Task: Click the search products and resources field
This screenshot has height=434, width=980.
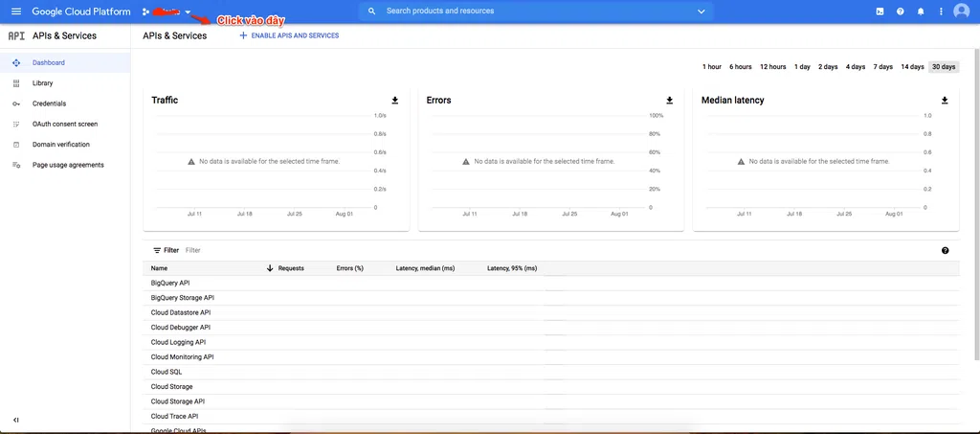Action: pyautogui.click(x=536, y=11)
